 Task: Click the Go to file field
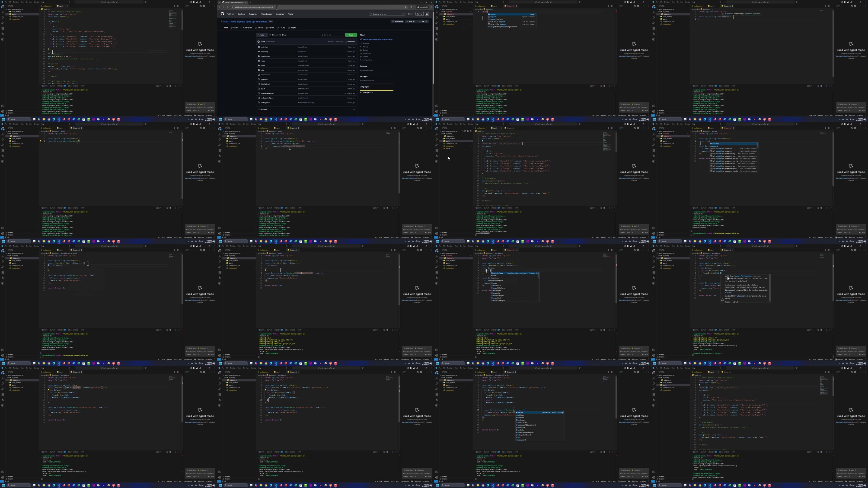pos(333,35)
